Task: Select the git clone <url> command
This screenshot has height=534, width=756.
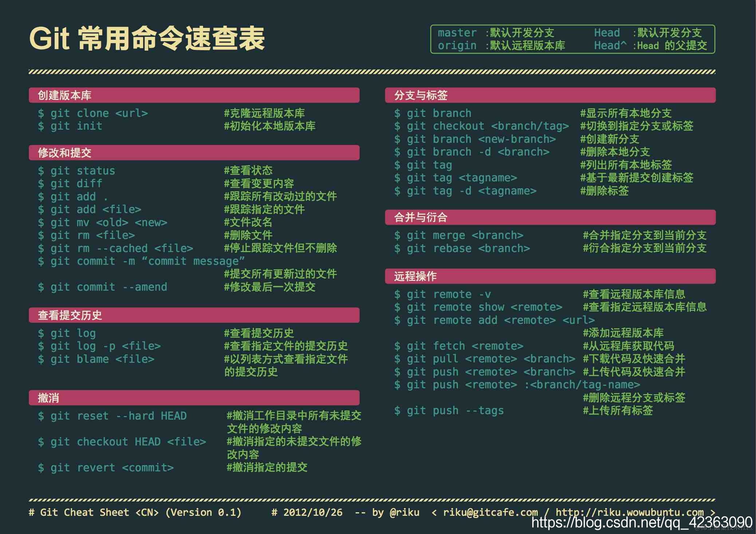Action: pos(94,113)
